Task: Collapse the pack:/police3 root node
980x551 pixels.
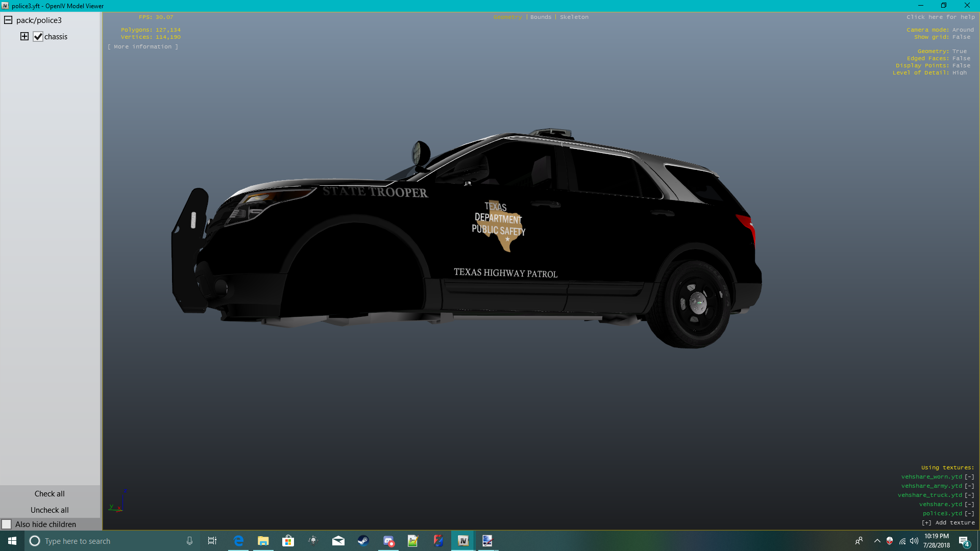Action: pos(8,20)
